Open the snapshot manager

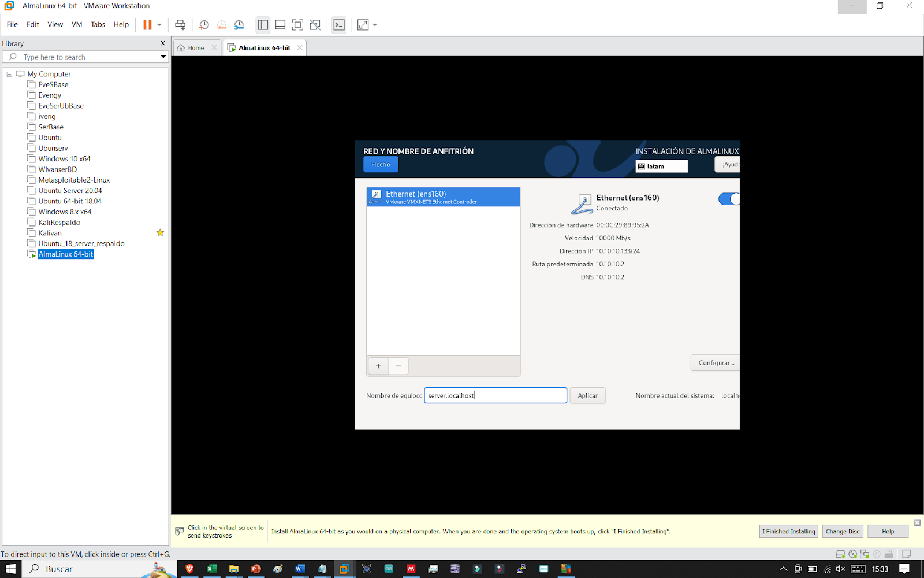[x=239, y=25]
